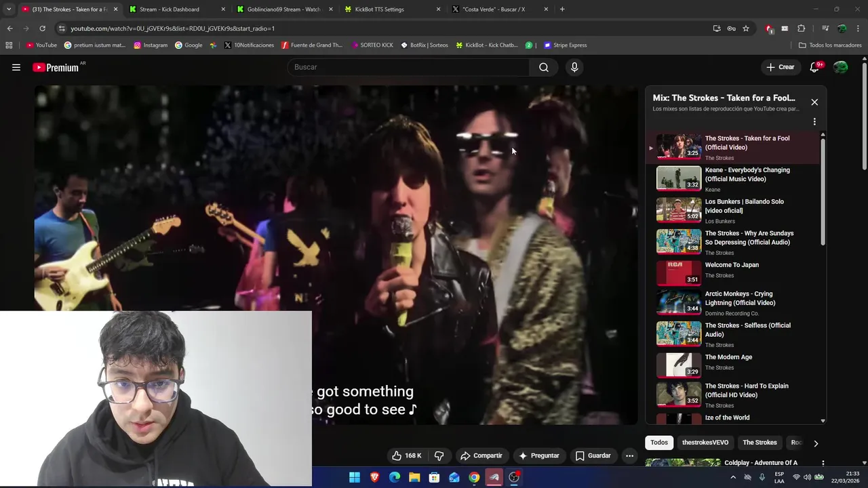
Task: Close the Mix playlist panel
Action: pos(814,102)
